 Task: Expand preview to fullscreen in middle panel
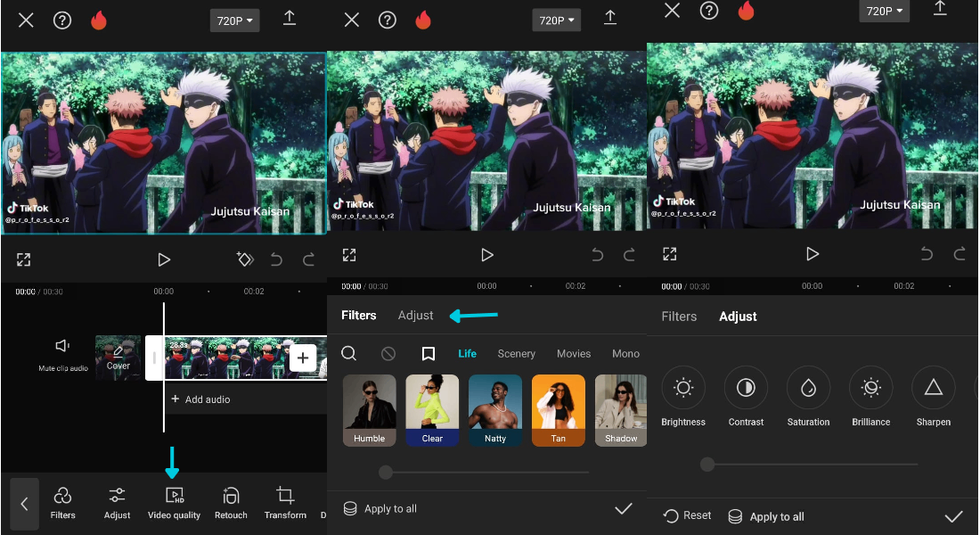coord(349,255)
